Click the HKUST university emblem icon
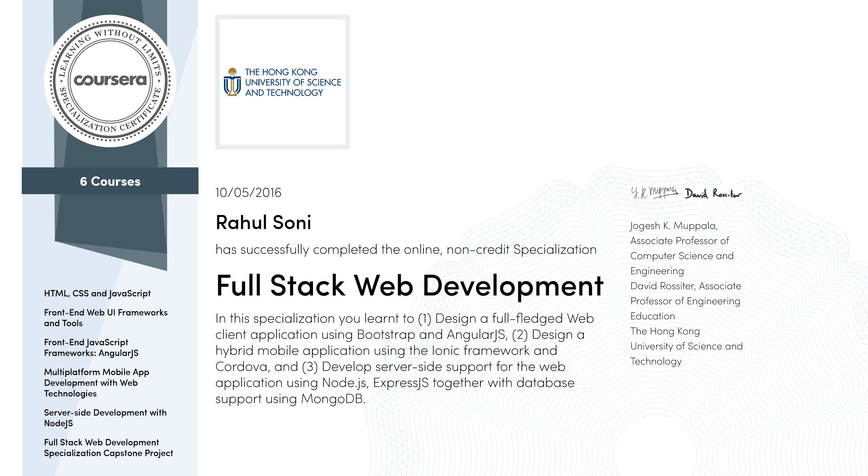 tap(232, 82)
